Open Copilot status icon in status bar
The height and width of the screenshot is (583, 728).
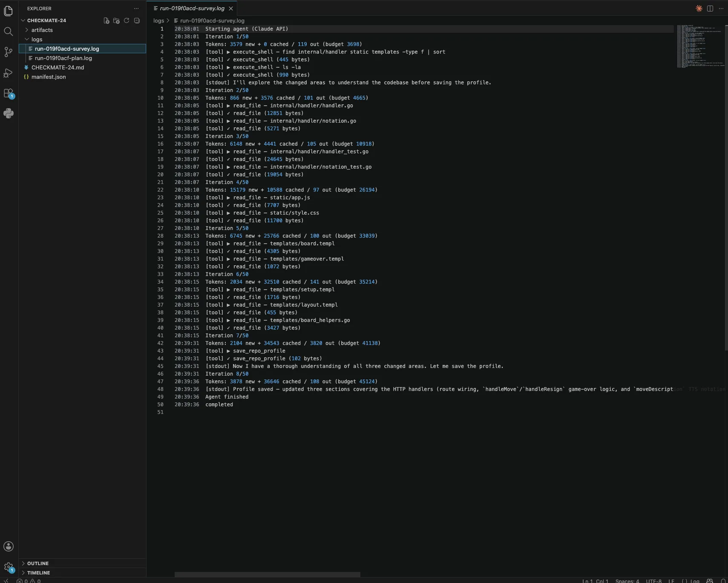(710, 581)
